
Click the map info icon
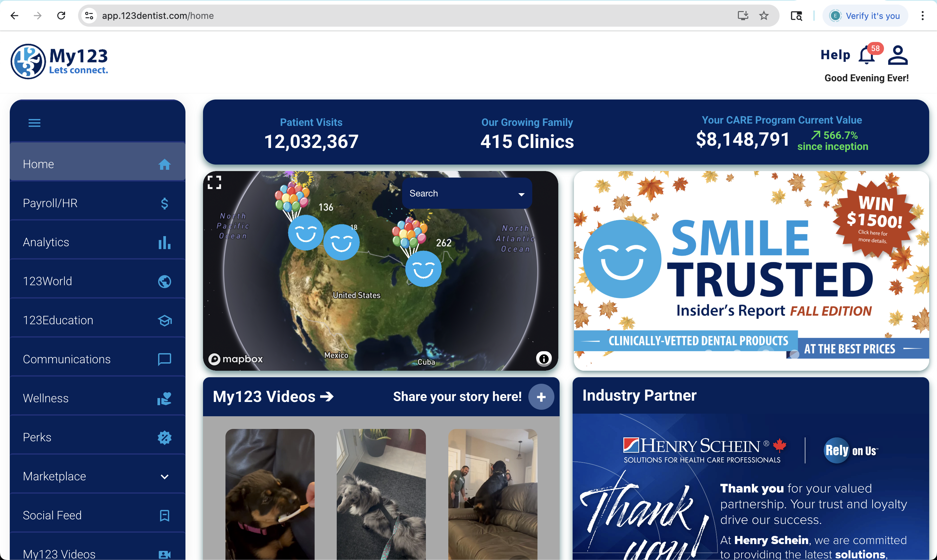pos(544,358)
